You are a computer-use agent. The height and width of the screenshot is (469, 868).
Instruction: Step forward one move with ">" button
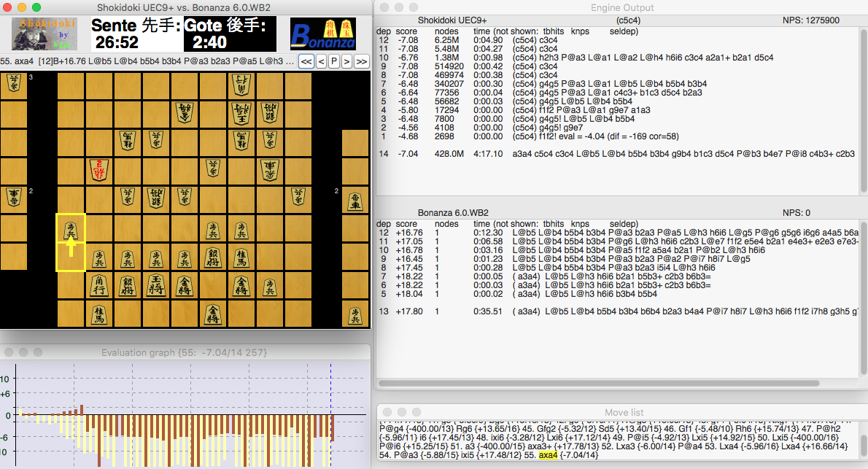coord(347,61)
